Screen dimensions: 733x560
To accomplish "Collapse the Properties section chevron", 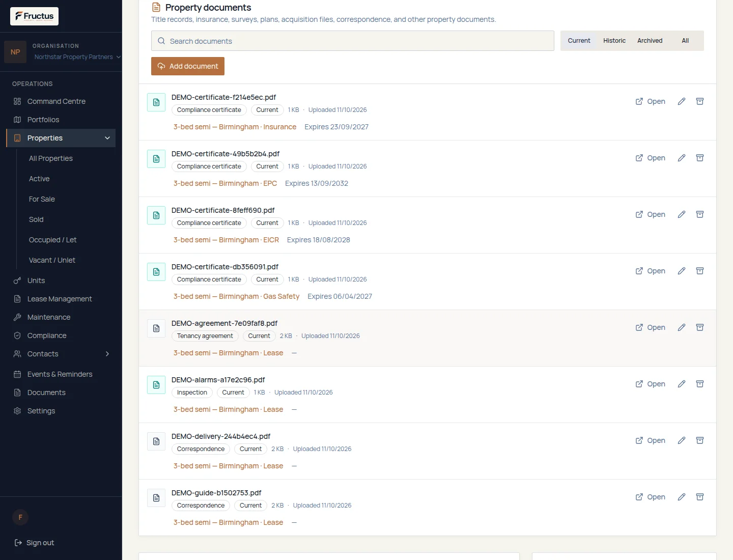I will pyautogui.click(x=107, y=138).
